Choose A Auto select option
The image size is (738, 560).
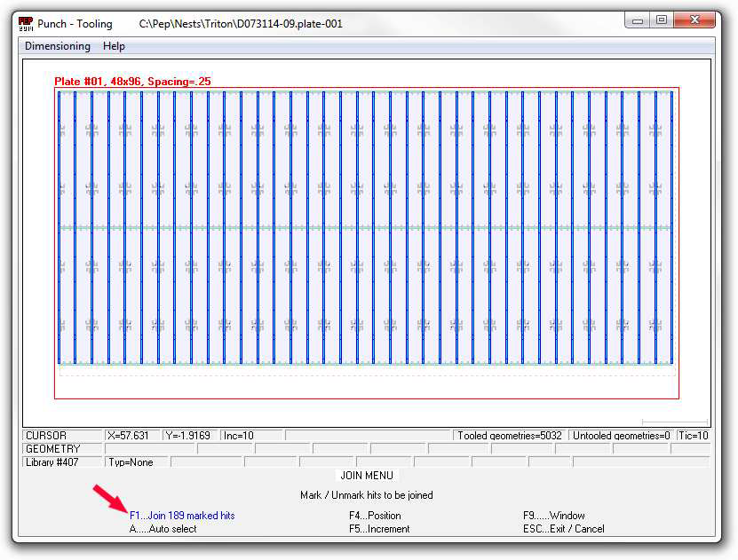[163, 529]
